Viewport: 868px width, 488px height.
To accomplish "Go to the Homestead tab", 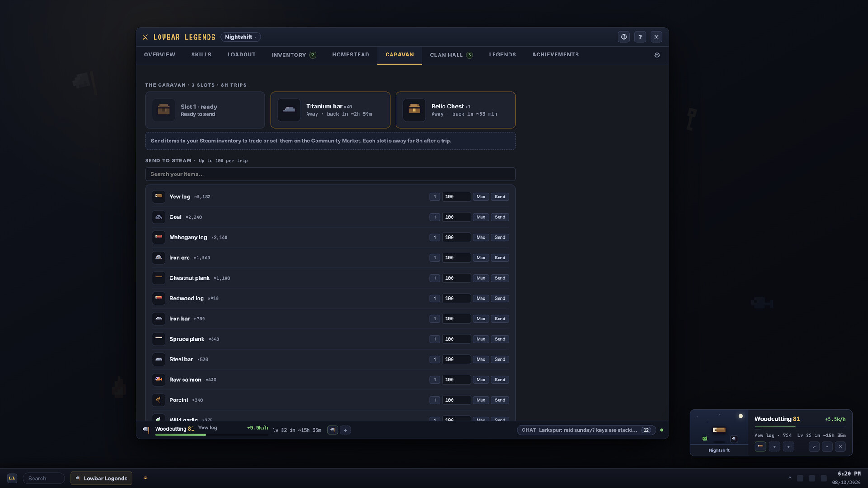I will click(351, 55).
